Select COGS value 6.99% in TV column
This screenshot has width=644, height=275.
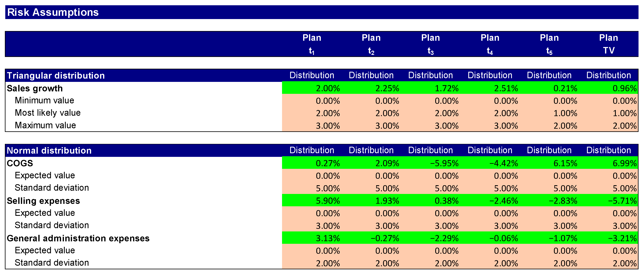click(624, 163)
